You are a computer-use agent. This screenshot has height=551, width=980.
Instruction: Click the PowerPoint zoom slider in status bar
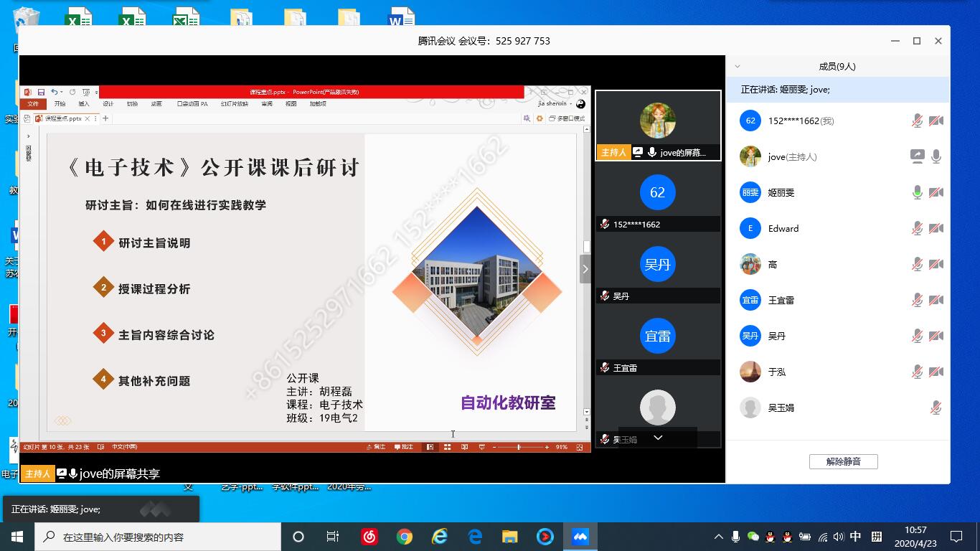pos(519,447)
